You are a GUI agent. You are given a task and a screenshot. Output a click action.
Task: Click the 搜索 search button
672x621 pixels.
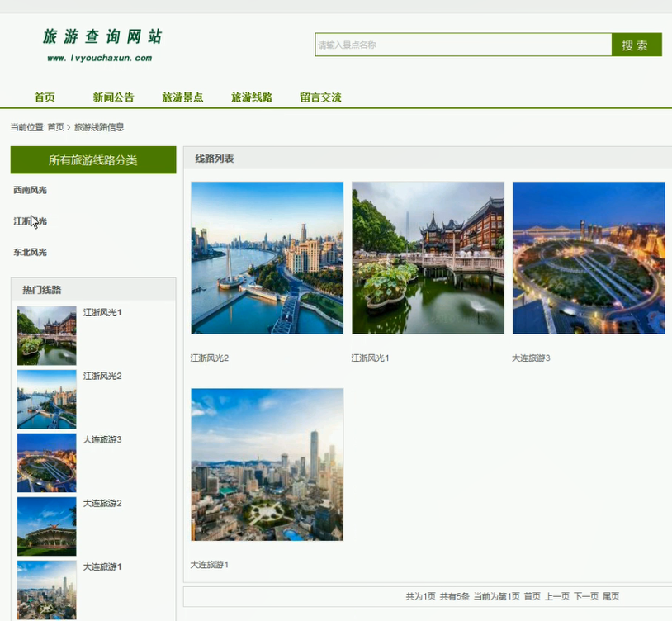pos(637,45)
